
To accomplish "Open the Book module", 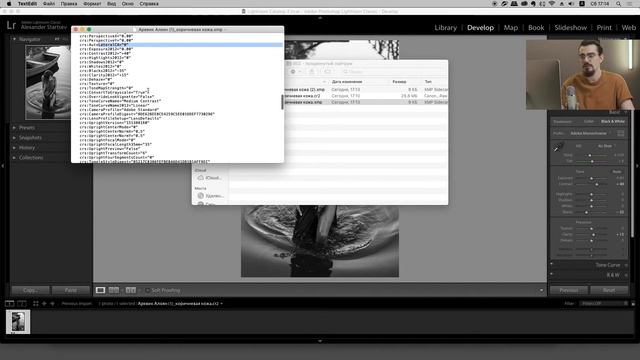I will (536, 27).
